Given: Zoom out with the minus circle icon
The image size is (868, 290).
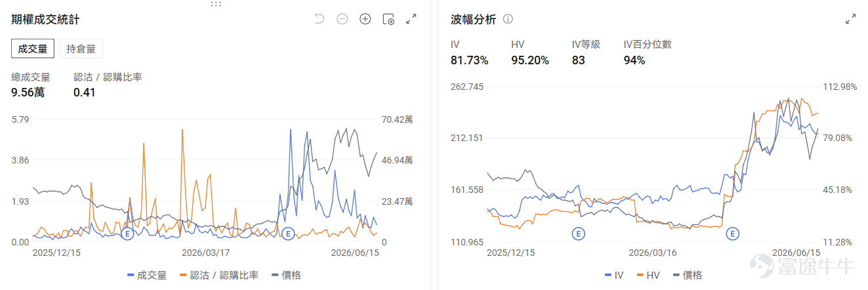Looking at the screenshot, I should [x=342, y=19].
